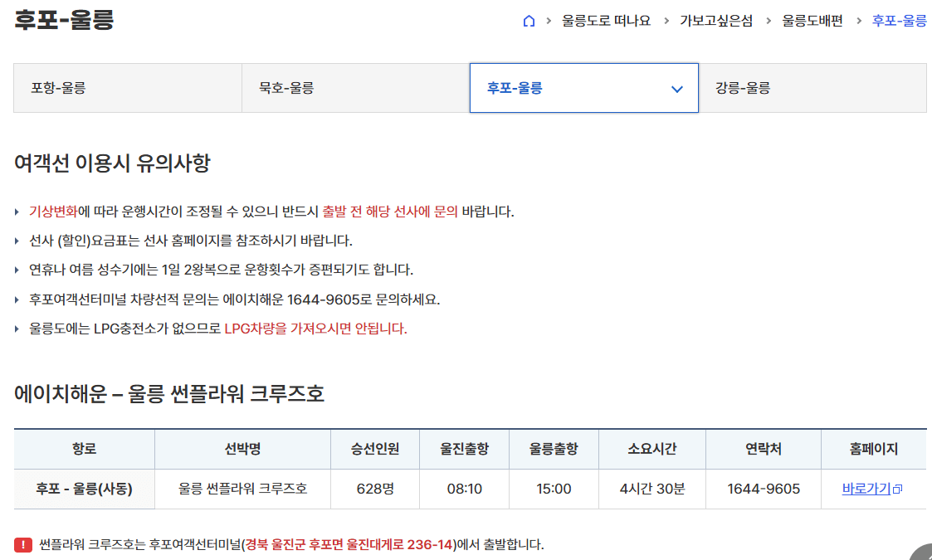Viewport: 932px width, 560px height.
Task: Click the external link icon beside 바로가기
Action: click(x=897, y=489)
